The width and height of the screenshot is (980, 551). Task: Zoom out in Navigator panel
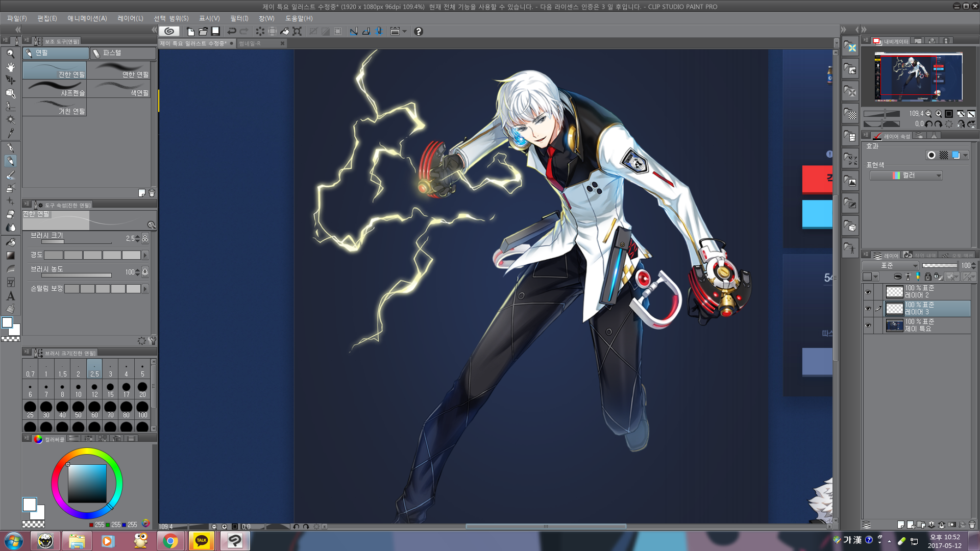(x=928, y=114)
